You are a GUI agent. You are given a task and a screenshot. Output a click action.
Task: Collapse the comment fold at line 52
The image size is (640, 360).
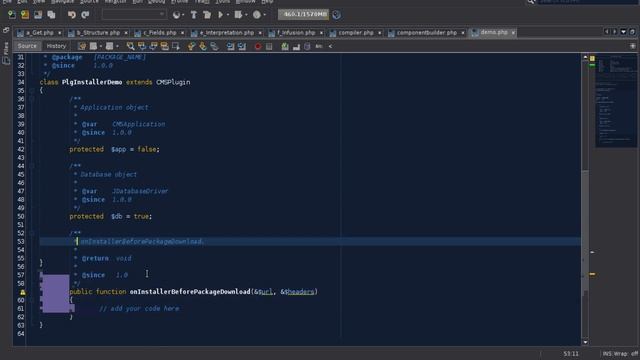coord(31,233)
